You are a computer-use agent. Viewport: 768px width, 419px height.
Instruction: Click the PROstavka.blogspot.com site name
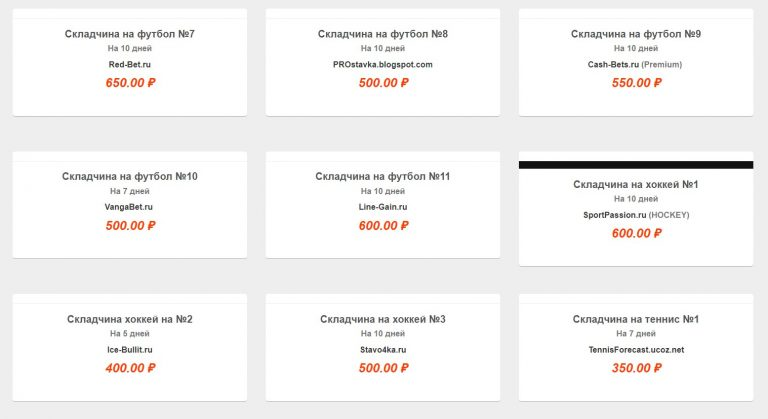(383, 65)
